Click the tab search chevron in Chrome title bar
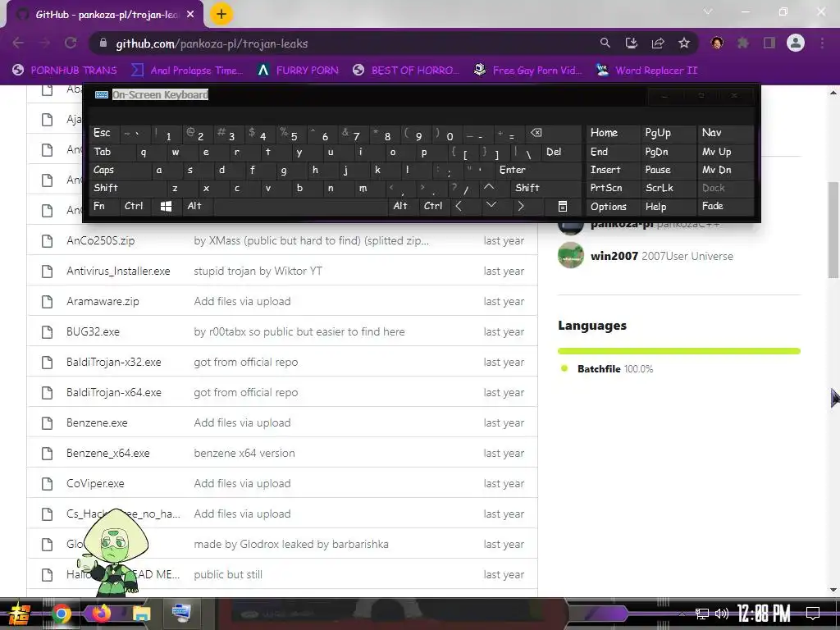 [x=708, y=11]
